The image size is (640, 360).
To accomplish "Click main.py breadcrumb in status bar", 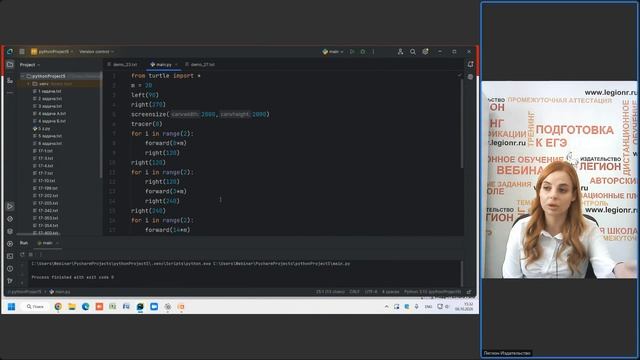I will click(x=60, y=292).
